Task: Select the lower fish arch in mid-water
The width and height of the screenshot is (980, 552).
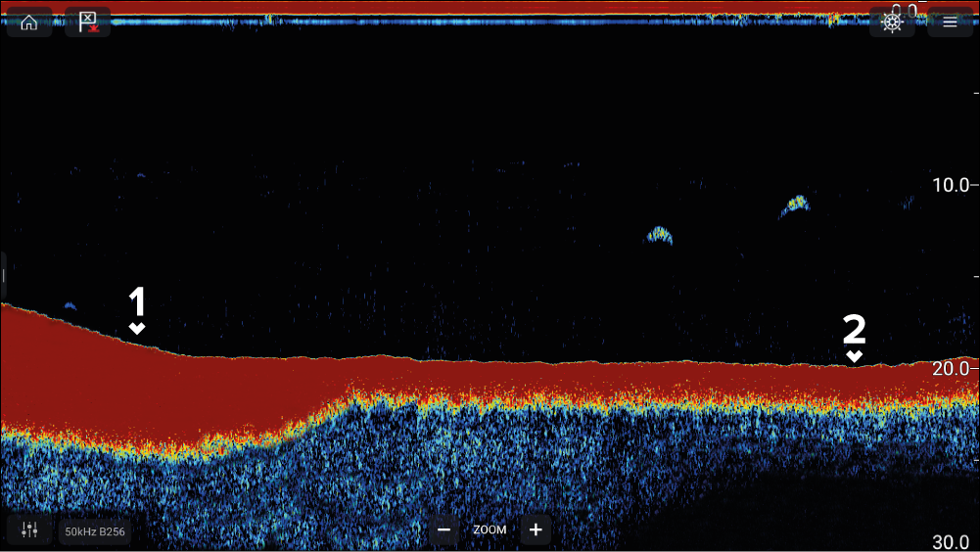Action: click(660, 234)
